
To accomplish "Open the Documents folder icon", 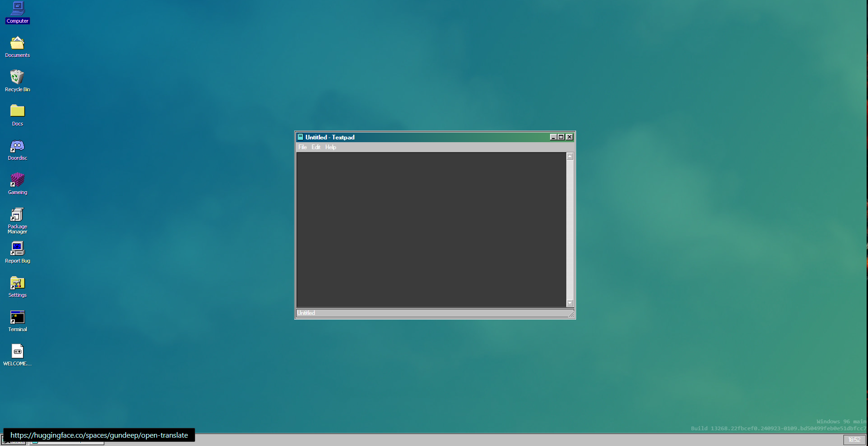I will tap(18, 44).
